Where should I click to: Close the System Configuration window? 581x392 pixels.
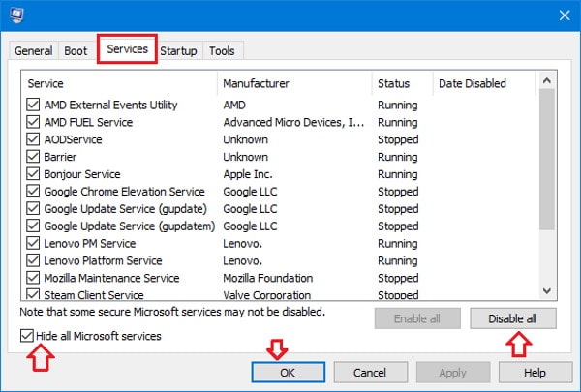click(x=565, y=15)
